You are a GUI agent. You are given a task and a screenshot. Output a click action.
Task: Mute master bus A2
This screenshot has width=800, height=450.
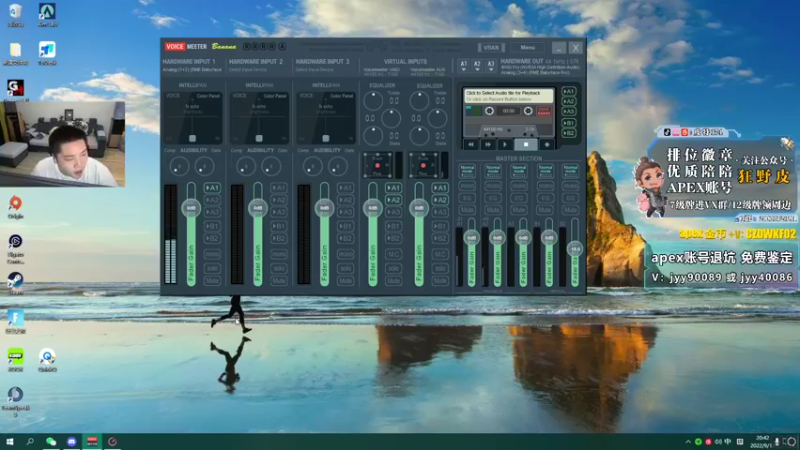(x=493, y=210)
